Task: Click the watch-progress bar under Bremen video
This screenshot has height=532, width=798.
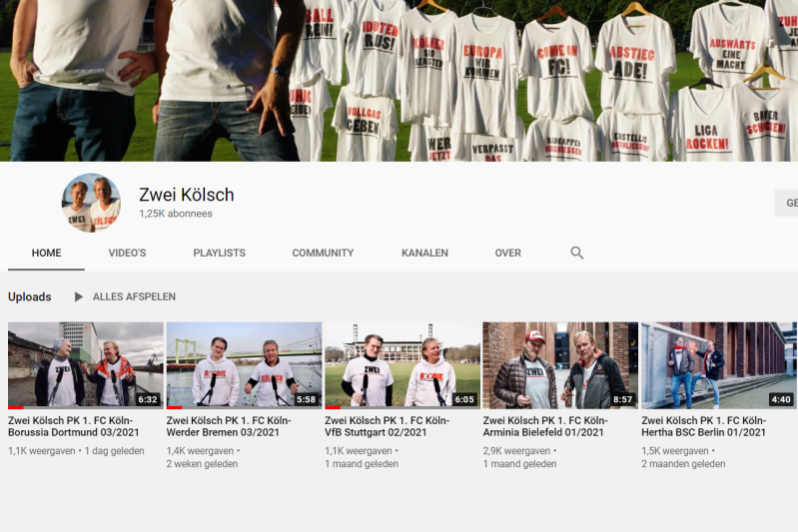Action: coord(245,407)
